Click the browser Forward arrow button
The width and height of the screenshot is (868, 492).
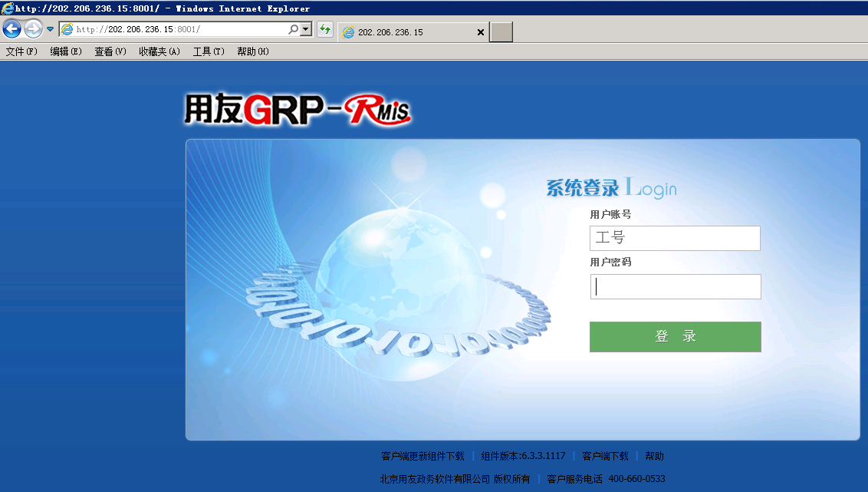(33, 30)
